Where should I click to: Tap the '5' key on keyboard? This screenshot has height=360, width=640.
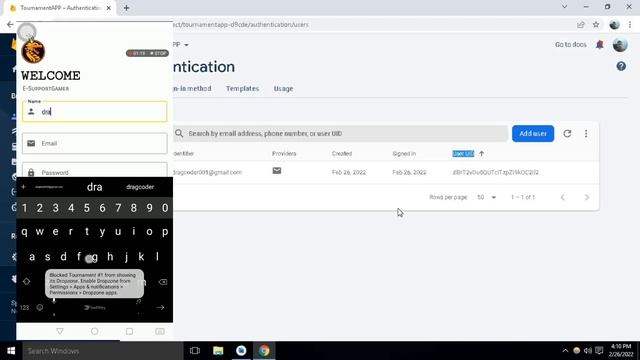[87, 208]
